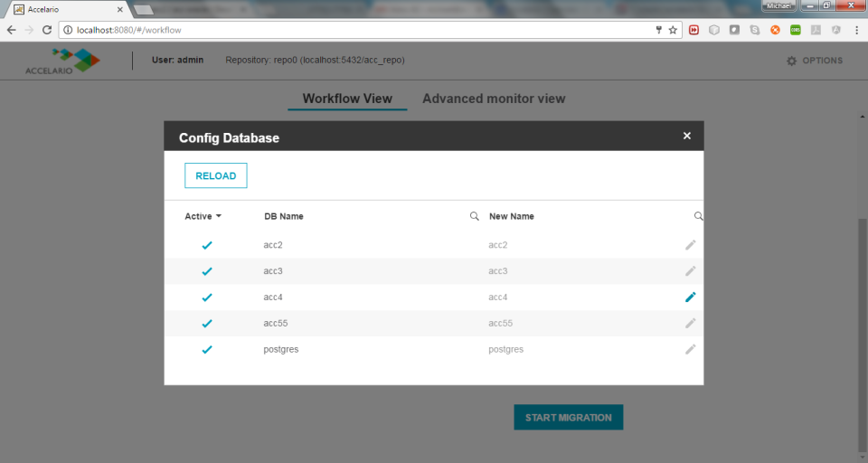Click the orange extension icon
The width and height of the screenshot is (868, 463).
775,30
